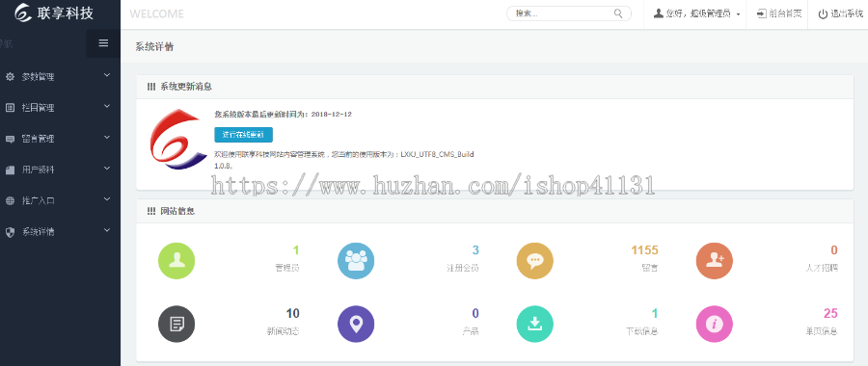Click the list icon beside 栏目管理

click(10, 108)
